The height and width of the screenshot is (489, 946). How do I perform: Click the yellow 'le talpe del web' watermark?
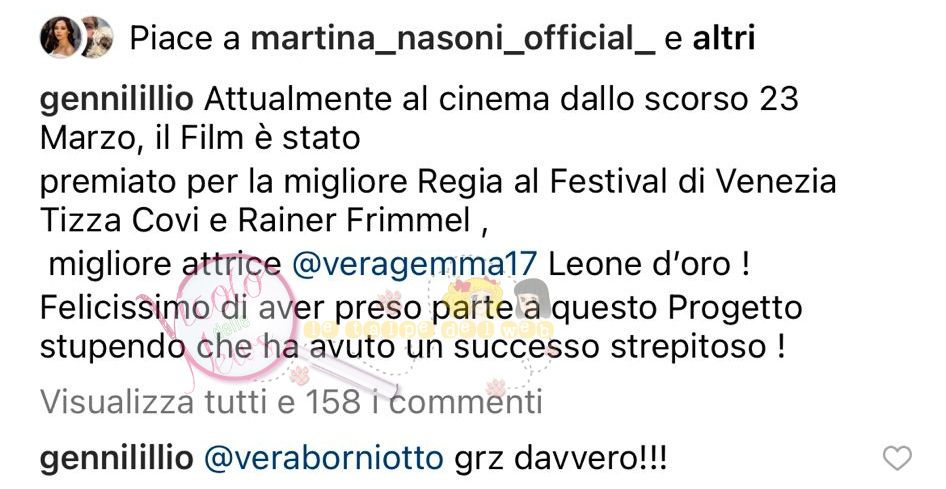[x=429, y=330]
